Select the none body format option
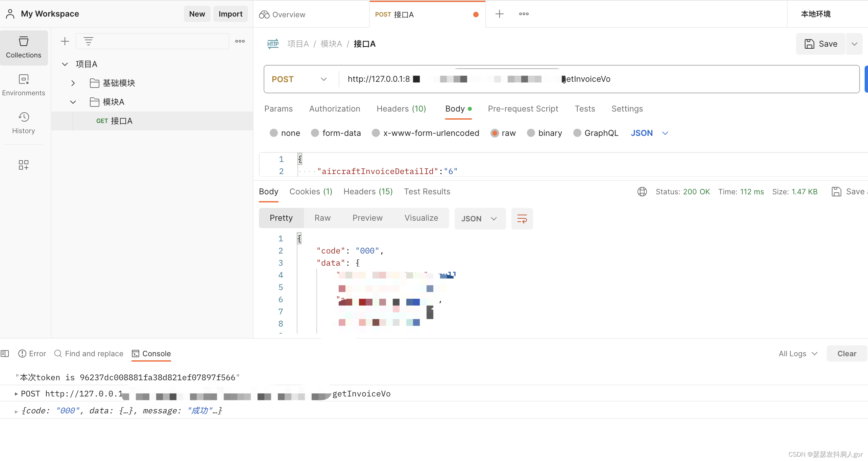The width and height of the screenshot is (868, 461). click(273, 133)
